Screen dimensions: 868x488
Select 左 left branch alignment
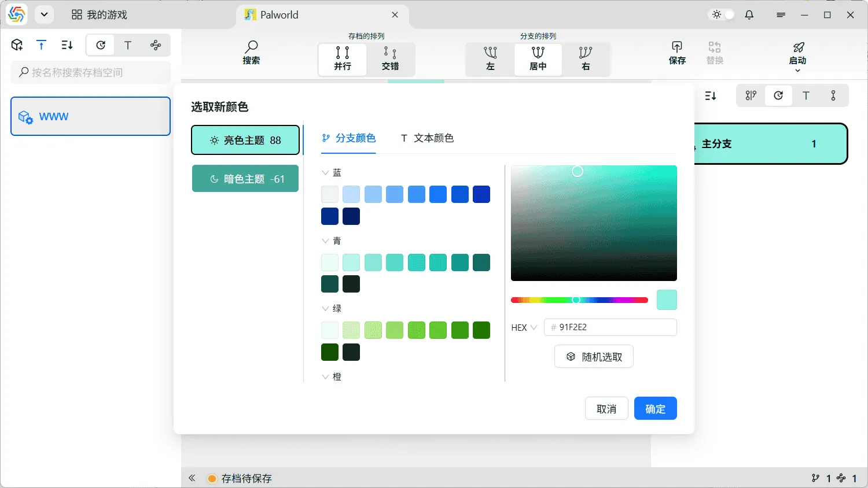(x=489, y=59)
